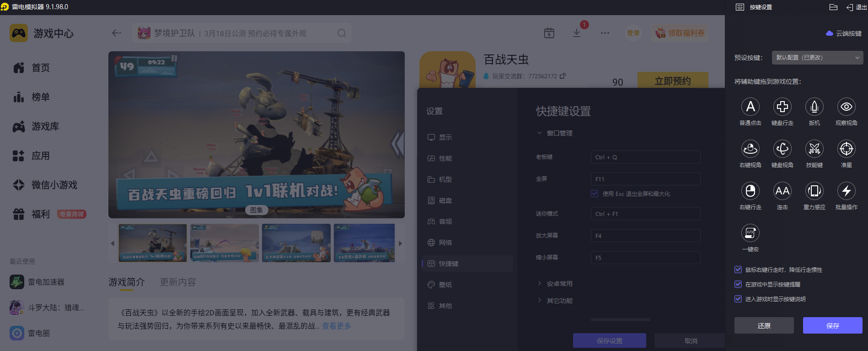Image resolution: width=868 pixels, height=351 pixels.
Task: Toggle 进入游戏时显示按键说明 checkbox
Action: (x=738, y=299)
